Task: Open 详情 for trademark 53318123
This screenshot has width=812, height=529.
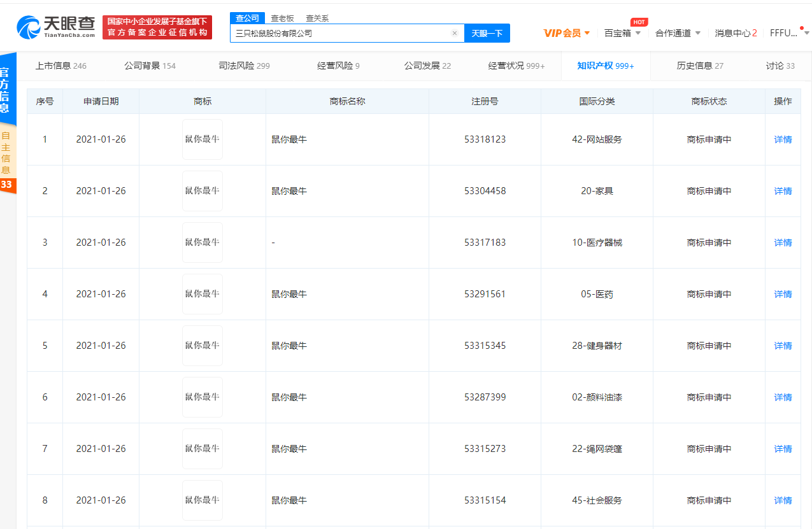Action: pyautogui.click(x=783, y=139)
